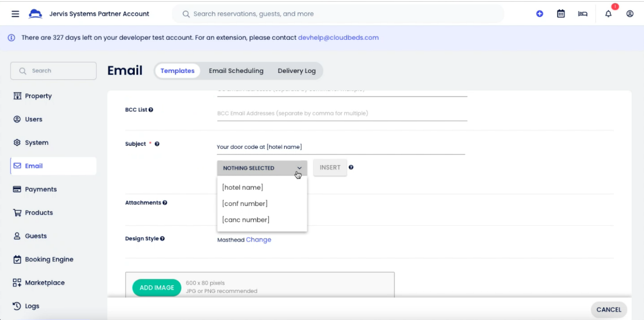644x320 pixels.
Task: Click the Subject text field
Action: pyautogui.click(x=341, y=147)
